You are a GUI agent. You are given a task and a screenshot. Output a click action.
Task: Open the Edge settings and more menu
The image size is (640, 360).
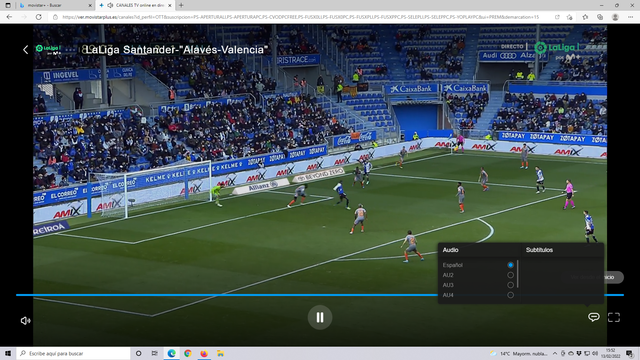(x=631, y=17)
